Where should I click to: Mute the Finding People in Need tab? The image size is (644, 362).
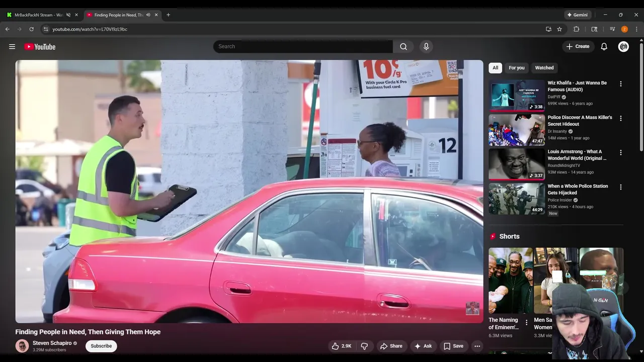[148, 15]
